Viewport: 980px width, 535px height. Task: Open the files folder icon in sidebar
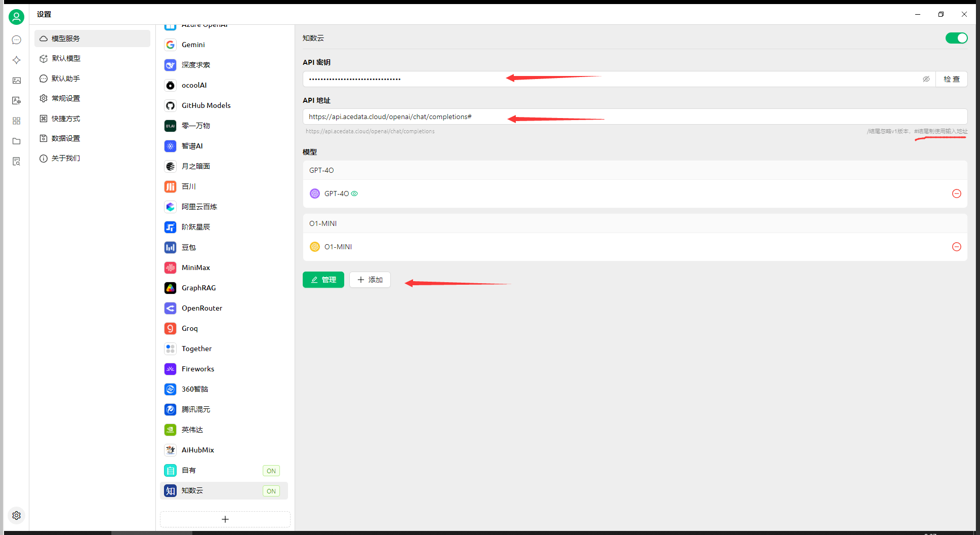(16, 141)
